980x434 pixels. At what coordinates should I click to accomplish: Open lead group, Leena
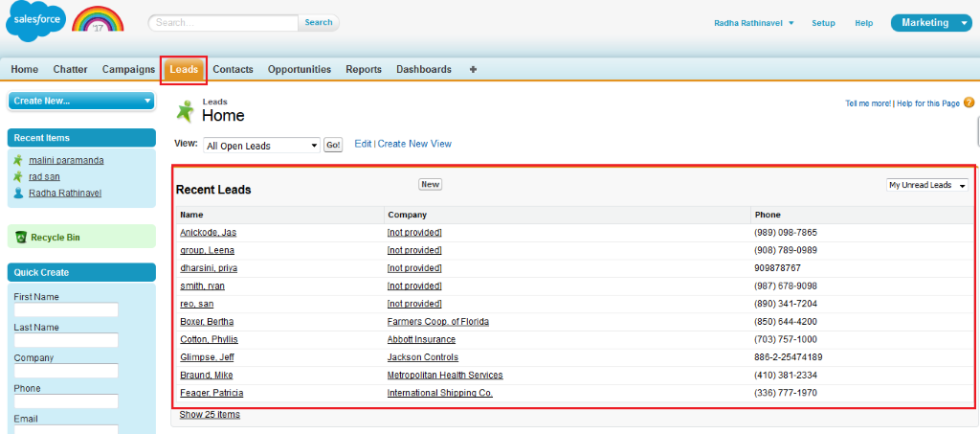207,250
